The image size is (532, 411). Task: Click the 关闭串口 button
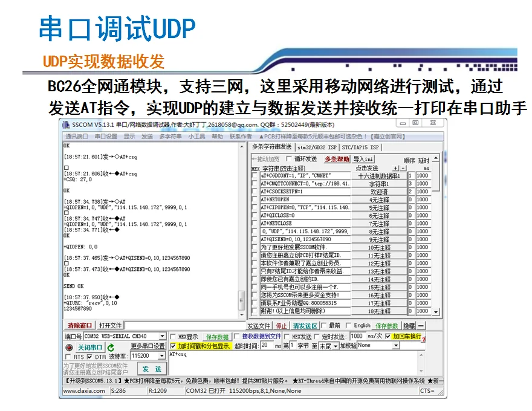pyautogui.click(x=90, y=348)
